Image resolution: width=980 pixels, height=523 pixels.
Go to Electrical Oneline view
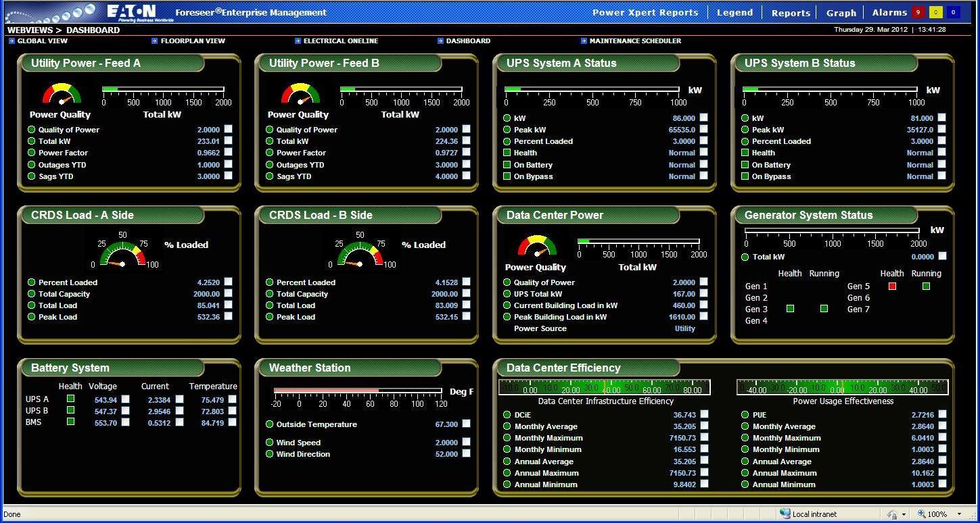coord(340,41)
